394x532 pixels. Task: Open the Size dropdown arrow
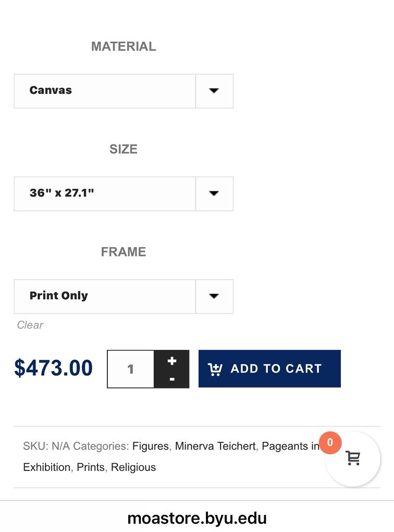[214, 194]
